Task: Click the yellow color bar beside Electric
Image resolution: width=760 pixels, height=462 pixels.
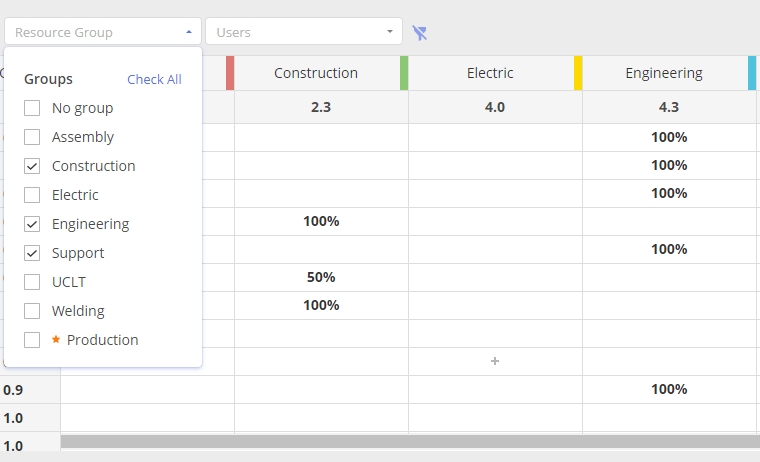Action: point(578,73)
